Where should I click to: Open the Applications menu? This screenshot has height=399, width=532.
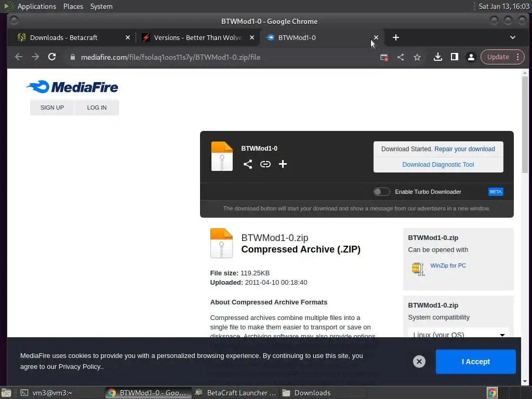37,6
